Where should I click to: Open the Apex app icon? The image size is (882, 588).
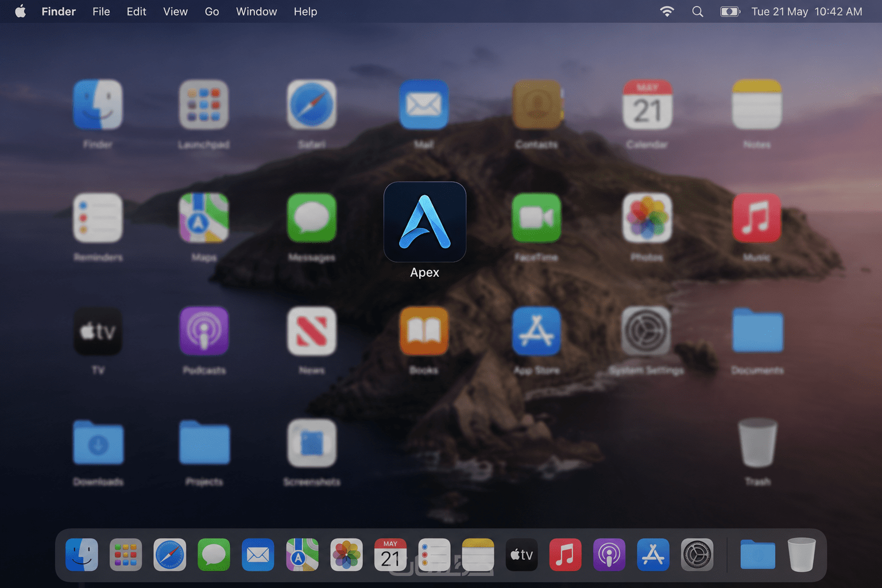(x=425, y=222)
